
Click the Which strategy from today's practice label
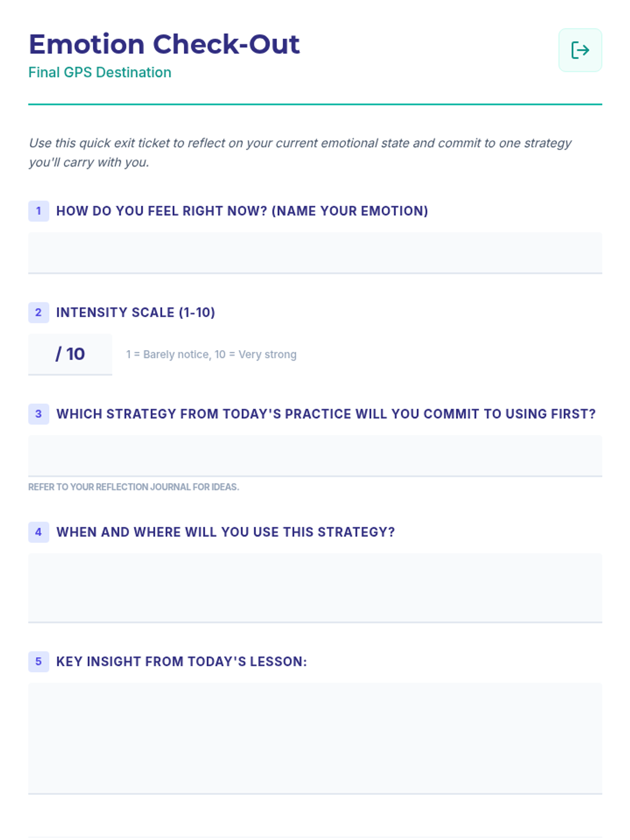325,414
